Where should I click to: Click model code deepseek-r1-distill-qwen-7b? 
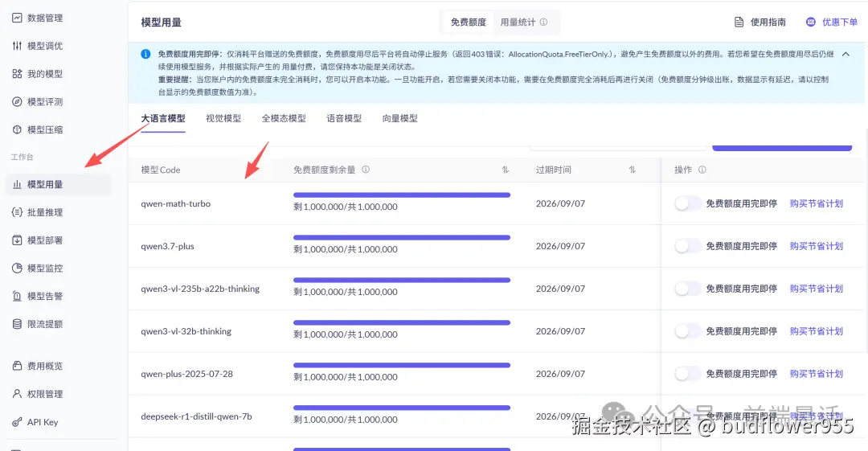click(197, 416)
